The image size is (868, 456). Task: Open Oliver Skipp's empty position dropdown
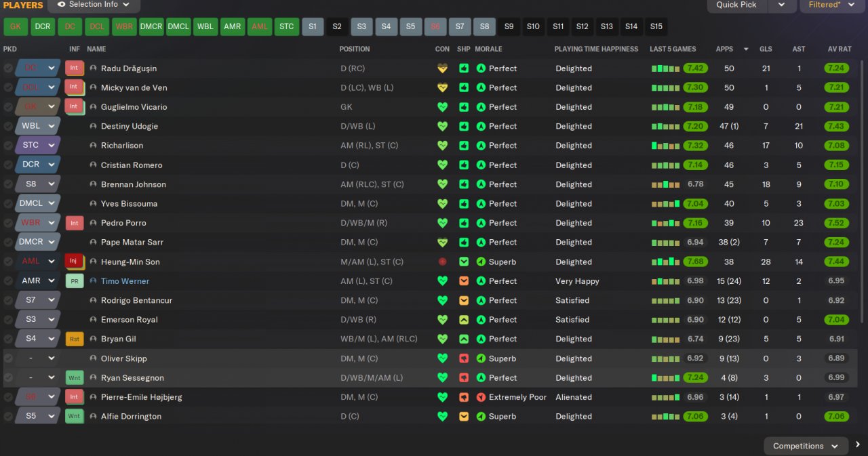pos(37,358)
